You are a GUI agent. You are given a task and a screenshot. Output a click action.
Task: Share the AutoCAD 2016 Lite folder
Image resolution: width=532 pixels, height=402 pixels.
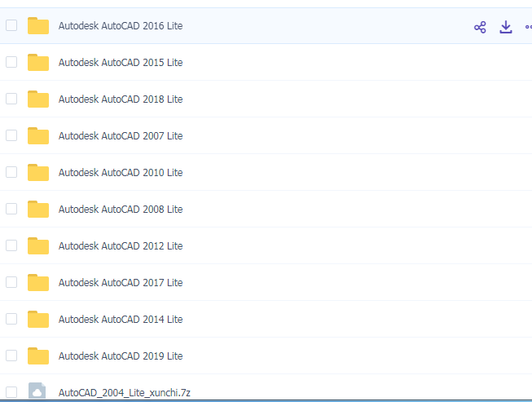(480, 27)
